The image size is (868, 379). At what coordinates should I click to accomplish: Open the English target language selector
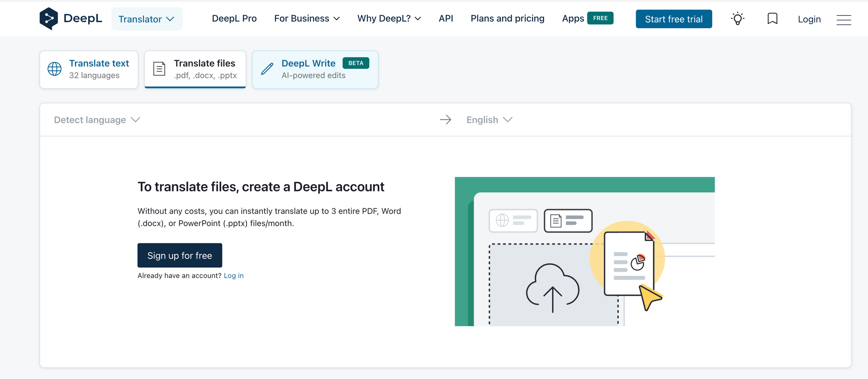tap(489, 120)
